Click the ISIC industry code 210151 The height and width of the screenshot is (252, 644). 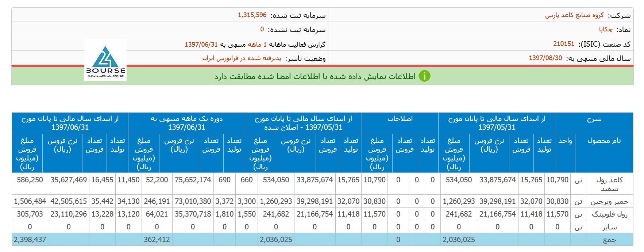tap(564, 44)
